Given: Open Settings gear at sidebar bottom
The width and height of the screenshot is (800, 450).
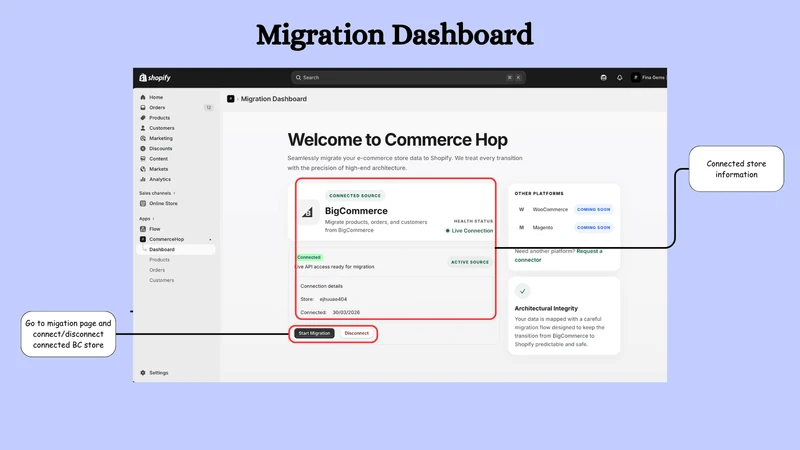Looking at the screenshot, I should point(143,373).
